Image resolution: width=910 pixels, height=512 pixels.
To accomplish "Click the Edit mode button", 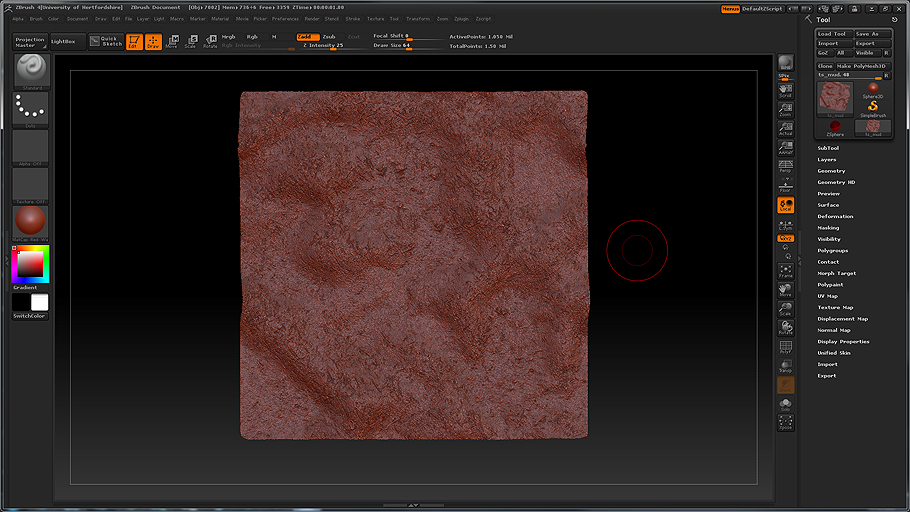I will click(x=134, y=42).
